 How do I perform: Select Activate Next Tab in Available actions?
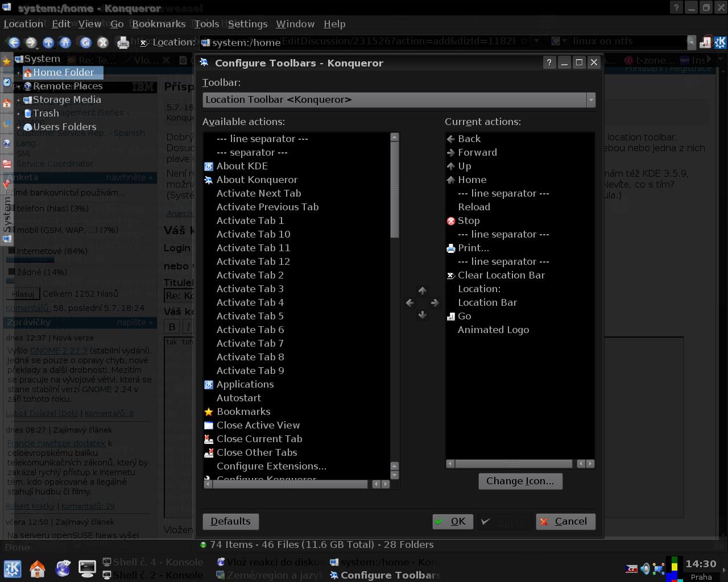pyautogui.click(x=259, y=193)
